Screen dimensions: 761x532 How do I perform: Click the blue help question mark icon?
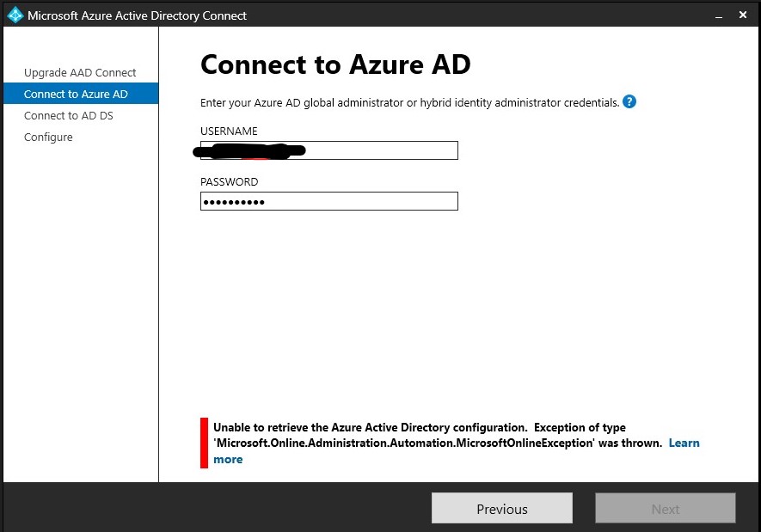point(629,101)
